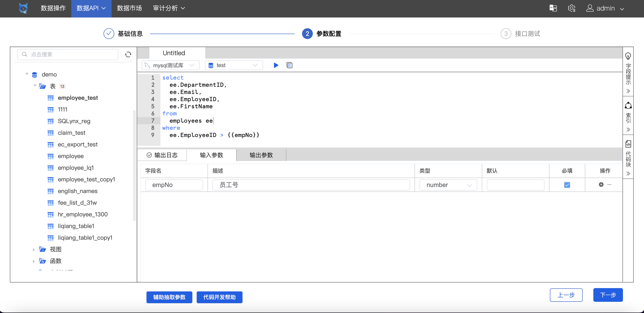
Task: Switch interface language with the En/中 icon
Action: (x=553, y=8)
